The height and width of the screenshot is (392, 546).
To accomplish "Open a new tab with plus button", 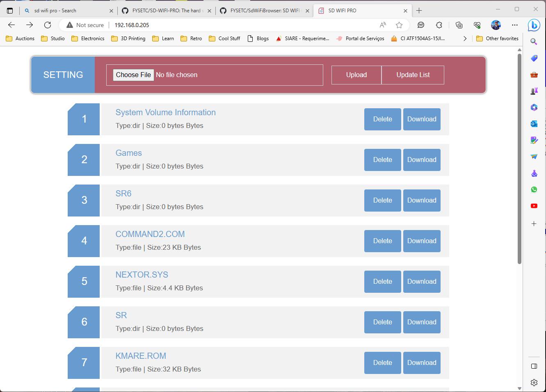I will coord(419,11).
